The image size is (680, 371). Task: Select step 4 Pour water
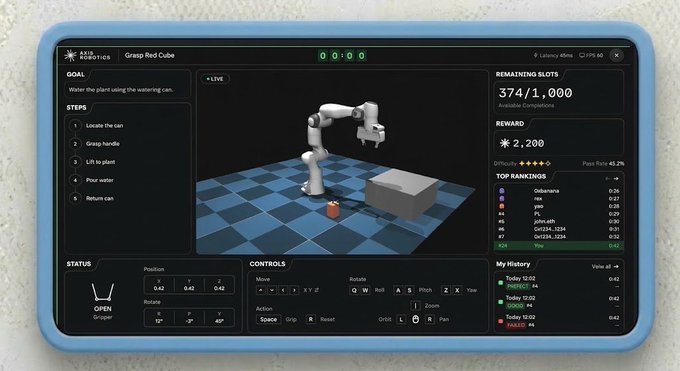point(92,180)
